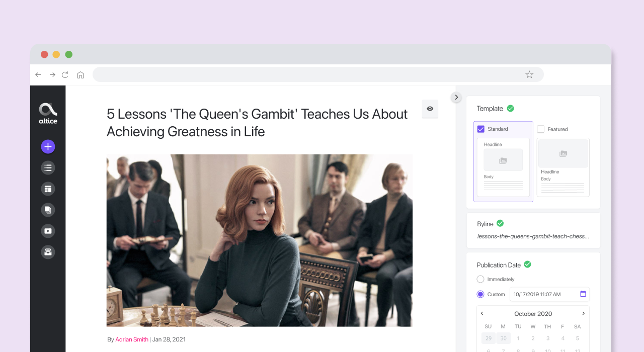Click the Publication Date section label
This screenshot has width=644, height=352.
499,265
